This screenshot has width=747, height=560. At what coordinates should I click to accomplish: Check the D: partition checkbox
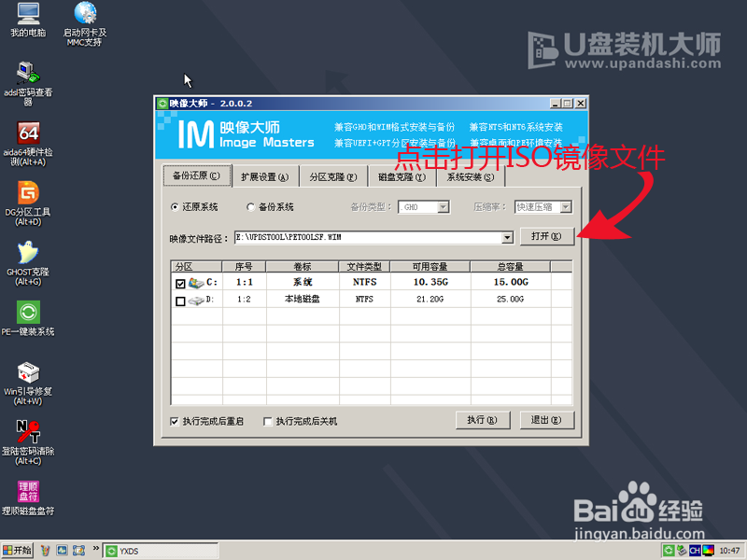click(x=180, y=301)
